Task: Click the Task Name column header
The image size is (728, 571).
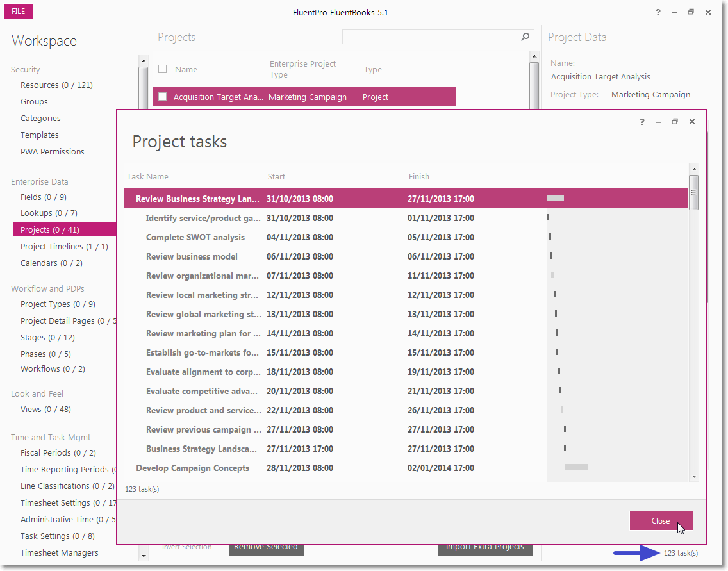Action: point(147,177)
